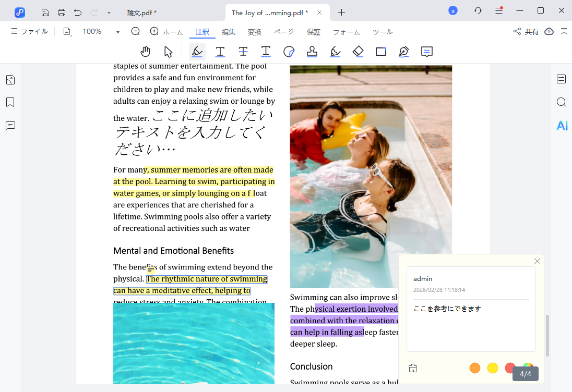
Task: Switch to the 編集 tab
Action: point(229,32)
